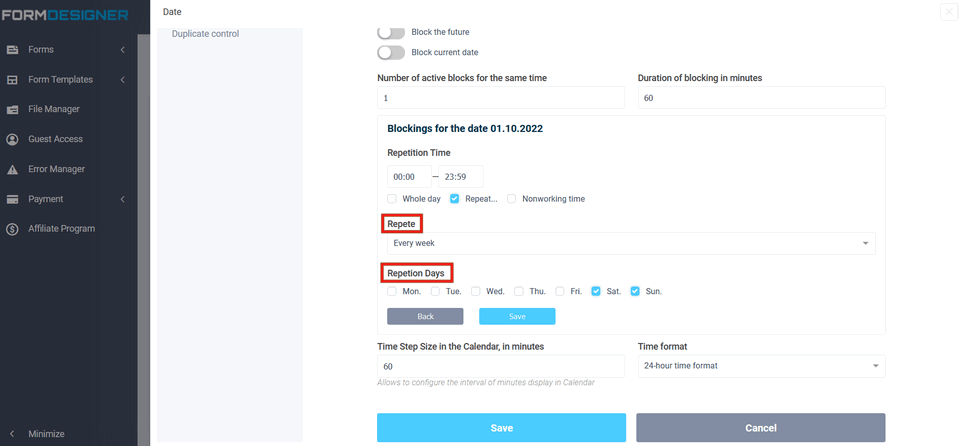Open the 24-hour time format dropdown
The image size is (960, 446).
tap(761, 366)
